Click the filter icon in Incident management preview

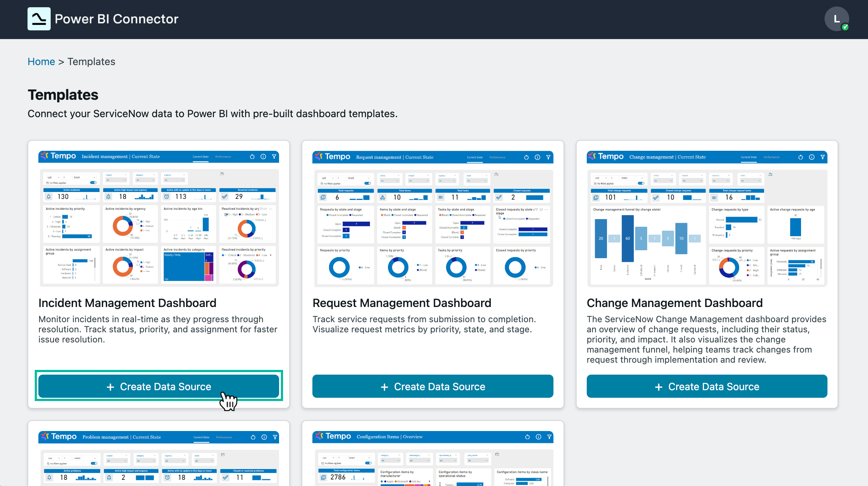coord(274,157)
